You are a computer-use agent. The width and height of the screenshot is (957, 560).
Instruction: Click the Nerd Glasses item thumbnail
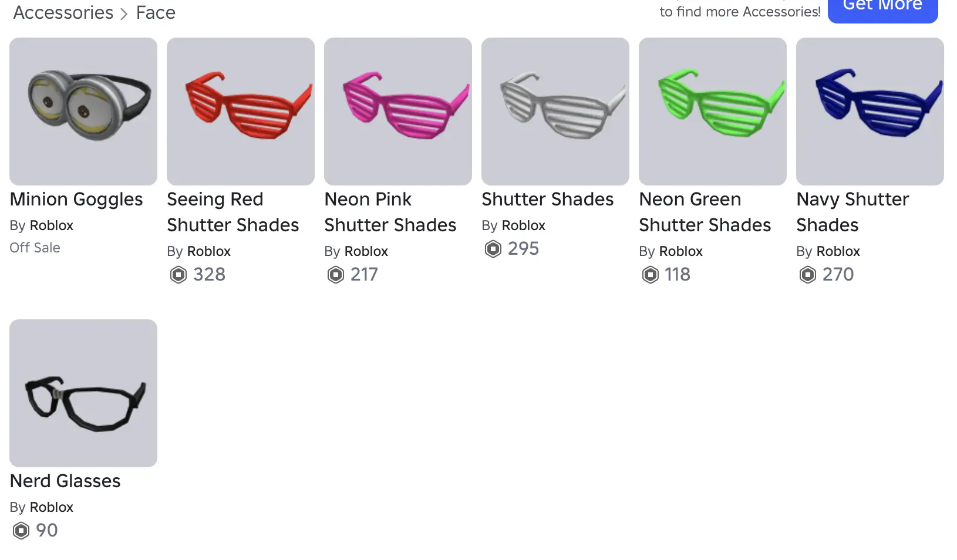coord(83,393)
